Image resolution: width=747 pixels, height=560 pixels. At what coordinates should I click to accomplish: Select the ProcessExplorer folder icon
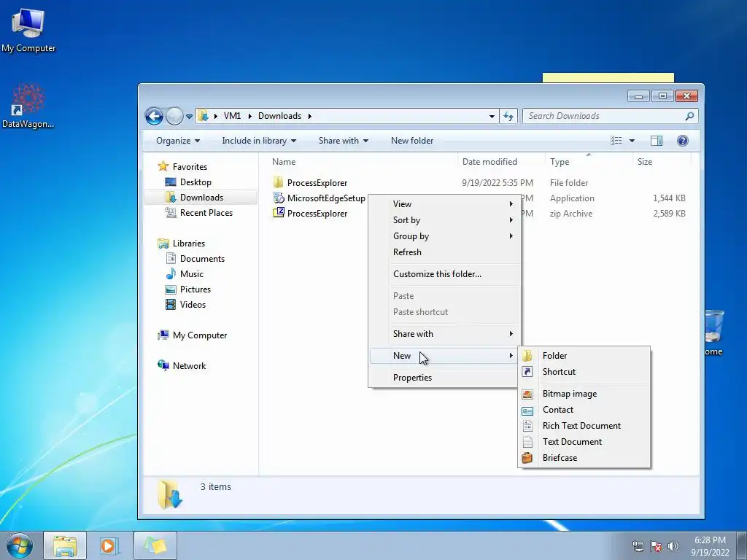coord(278,182)
